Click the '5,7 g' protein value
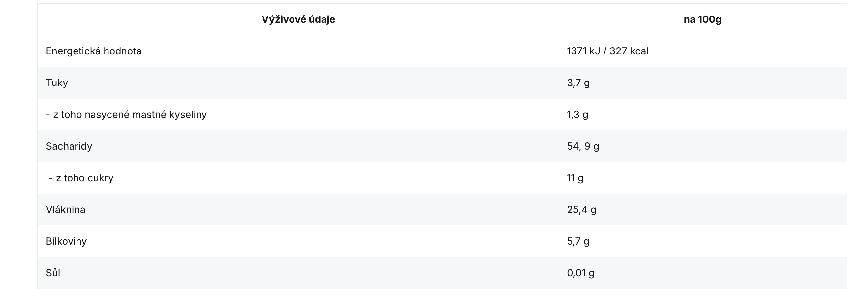 click(x=578, y=241)
